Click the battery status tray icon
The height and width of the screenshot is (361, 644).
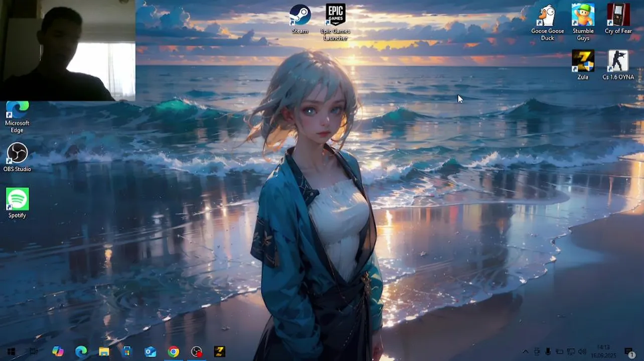coord(559,352)
